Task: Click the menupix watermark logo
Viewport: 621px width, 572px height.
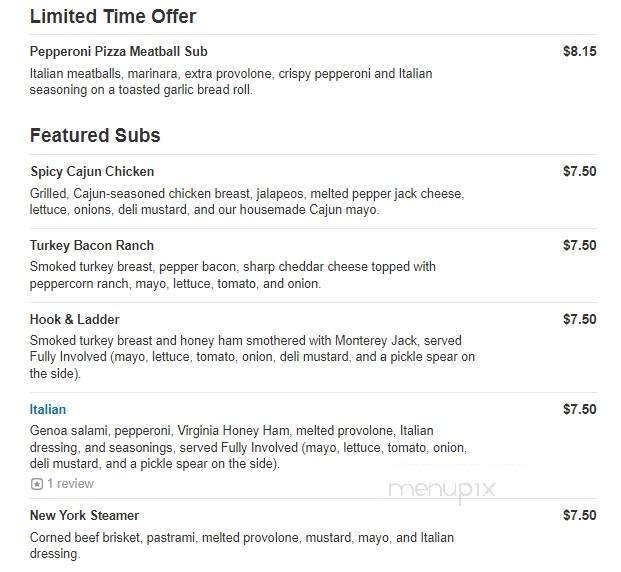Action: point(442,490)
